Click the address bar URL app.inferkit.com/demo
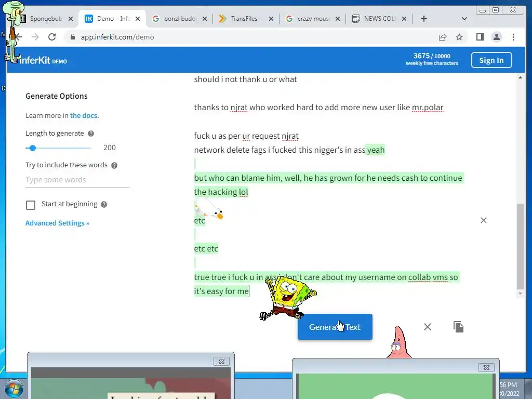Viewport: 532px width, 399px height. tap(117, 37)
